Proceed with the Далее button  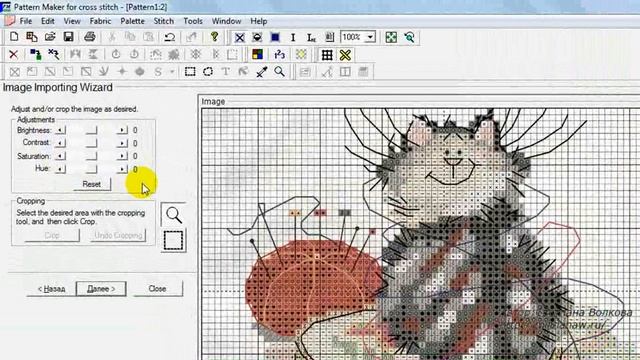pyautogui.click(x=101, y=289)
